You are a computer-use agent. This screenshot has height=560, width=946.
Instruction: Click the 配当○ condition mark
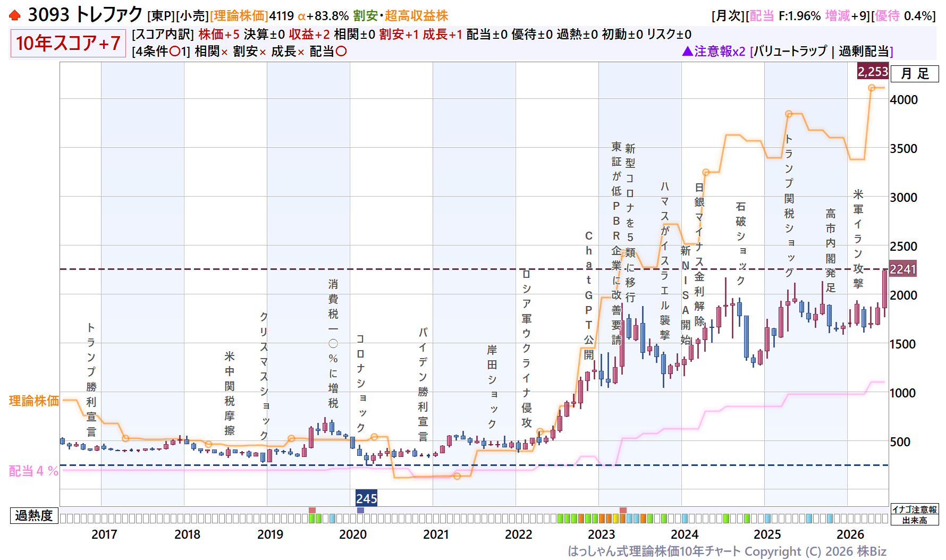(328, 52)
